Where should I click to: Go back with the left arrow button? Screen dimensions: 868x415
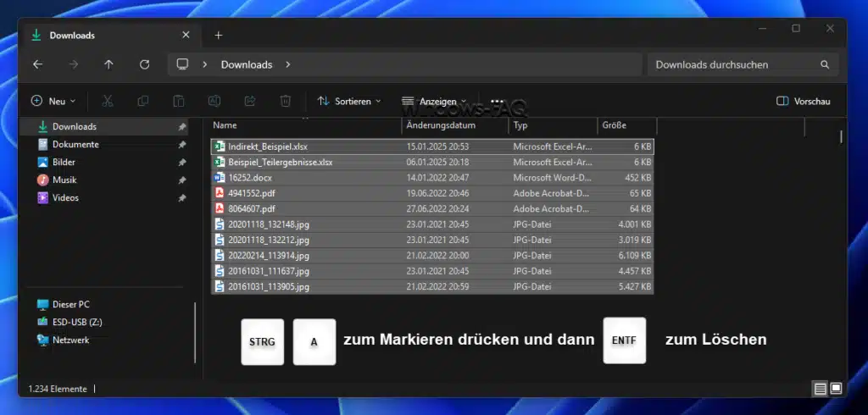tap(37, 64)
